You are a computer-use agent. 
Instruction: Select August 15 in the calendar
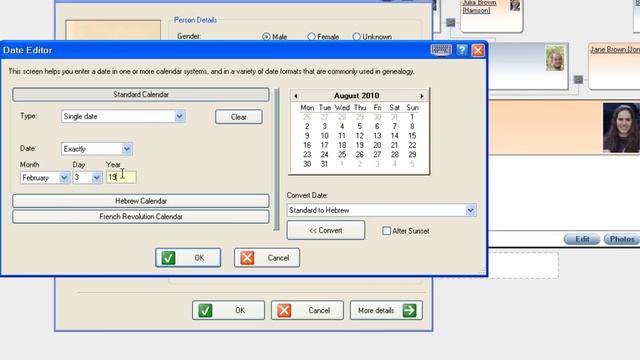coord(412,136)
